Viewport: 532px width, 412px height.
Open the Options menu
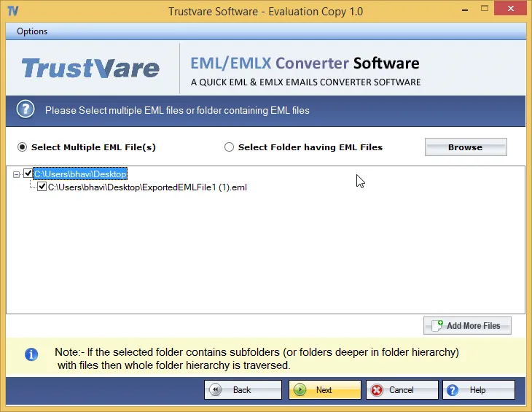point(32,31)
